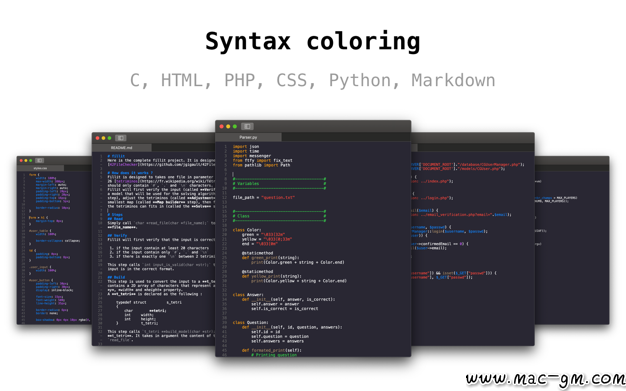Click the file_path assignment line
This screenshot has width=626, height=391.
coord(263,197)
